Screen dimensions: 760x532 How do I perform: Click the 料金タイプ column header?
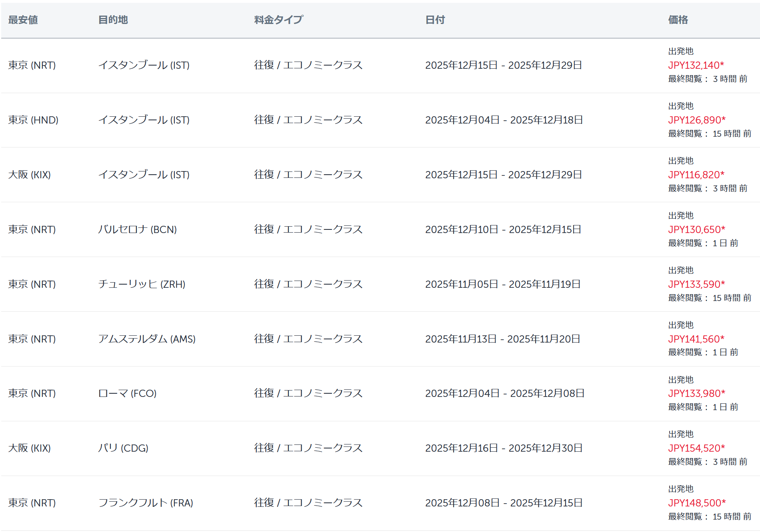point(278,20)
